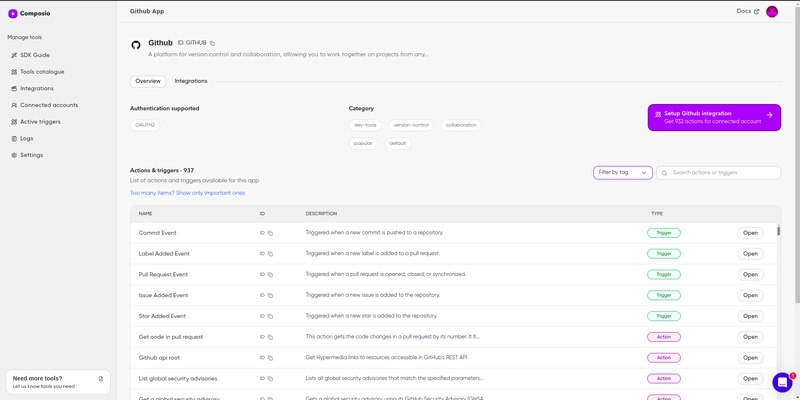This screenshot has width=800, height=400.
Task: Focus the Search actions or triggers field
Action: [718, 173]
